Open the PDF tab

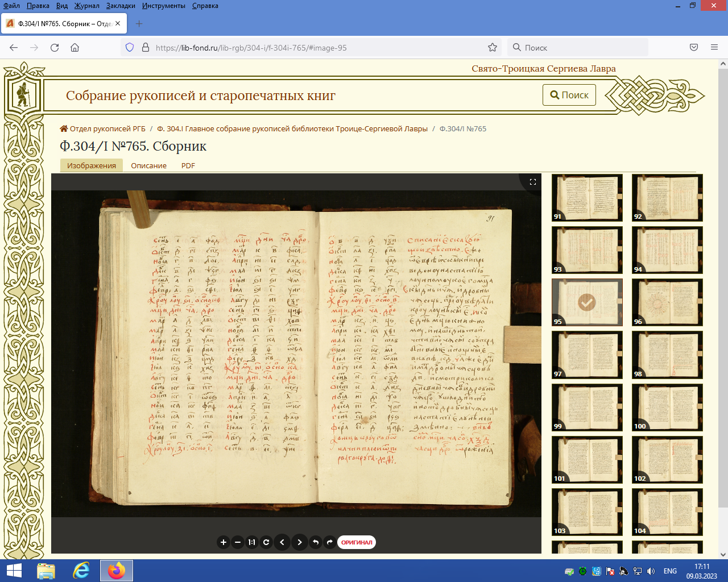point(188,165)
